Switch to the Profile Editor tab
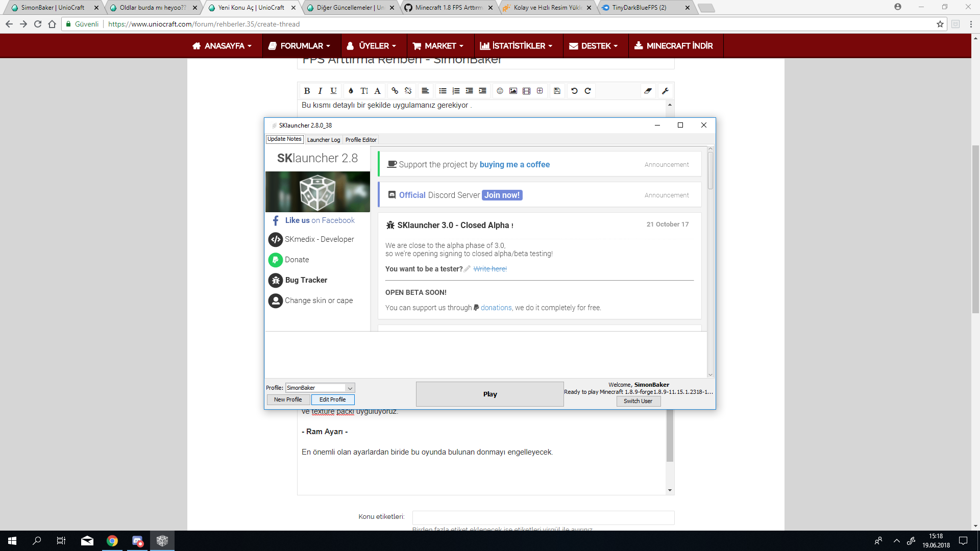This screenshot has height=551, width=980. click(361, 140)
